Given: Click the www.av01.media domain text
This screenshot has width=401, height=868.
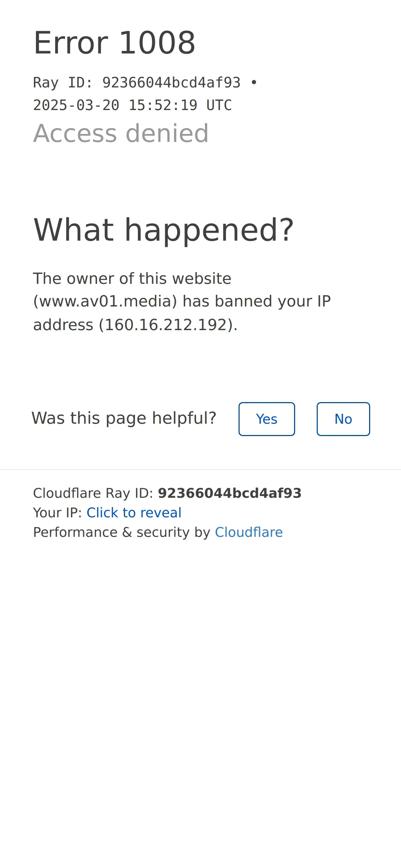Looking at the screenshot, I should [x=105, y=301].
